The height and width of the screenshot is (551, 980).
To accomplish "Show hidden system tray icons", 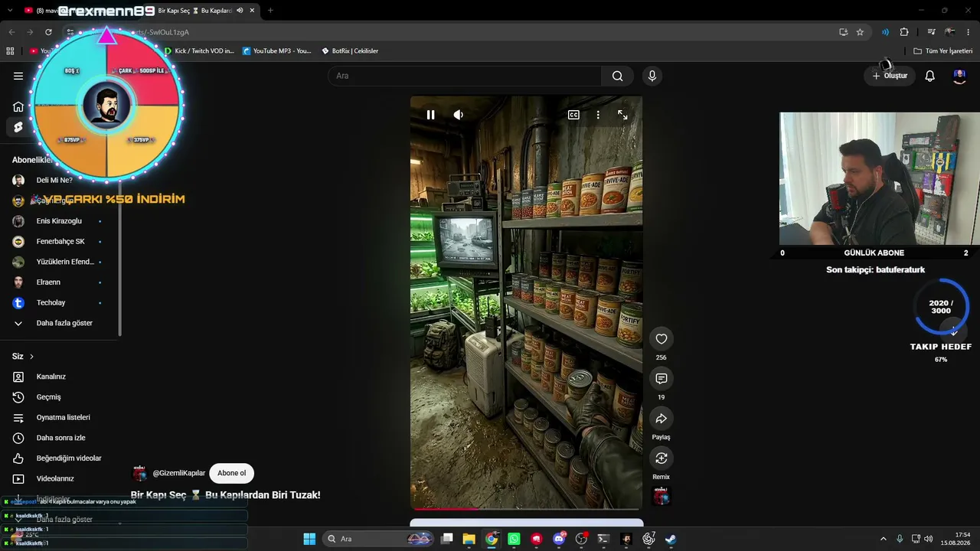I will coord(883,539).
